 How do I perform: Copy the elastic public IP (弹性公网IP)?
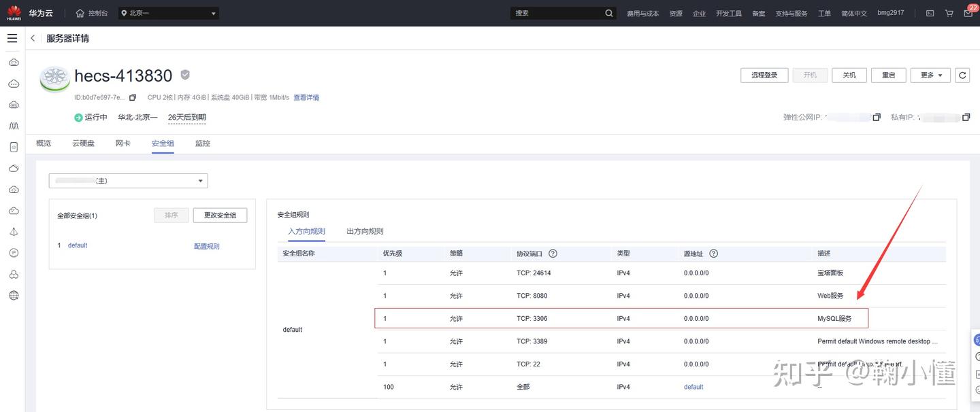877,118
